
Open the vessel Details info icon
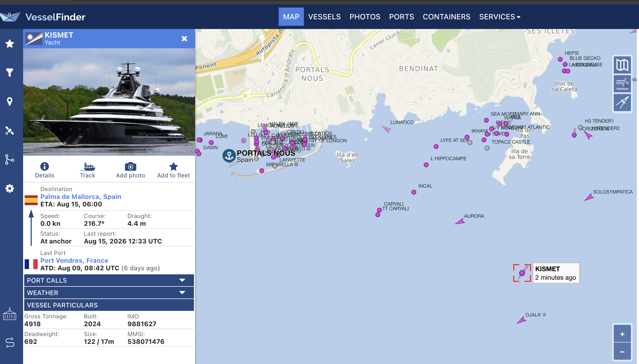coord(45,167)
